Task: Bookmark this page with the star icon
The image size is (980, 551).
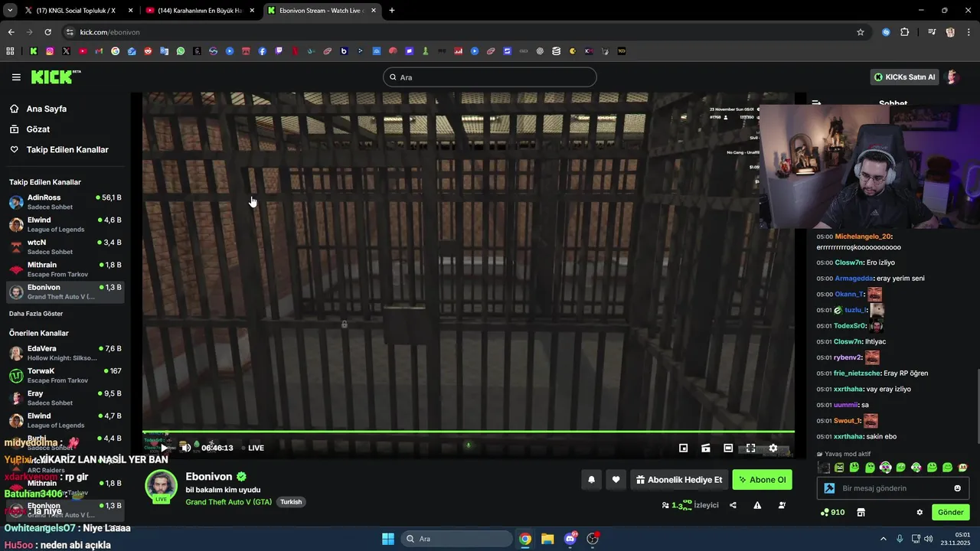Action: coord(861,32)
